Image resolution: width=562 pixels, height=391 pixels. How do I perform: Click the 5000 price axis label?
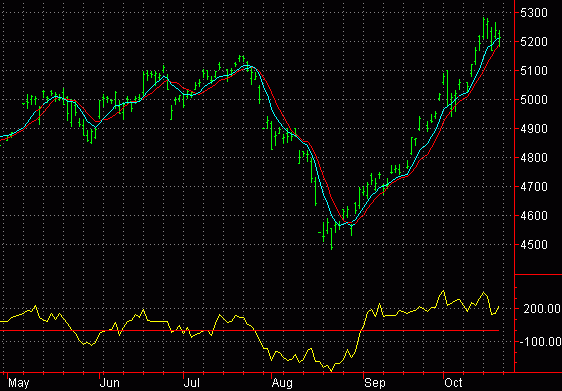533,100
